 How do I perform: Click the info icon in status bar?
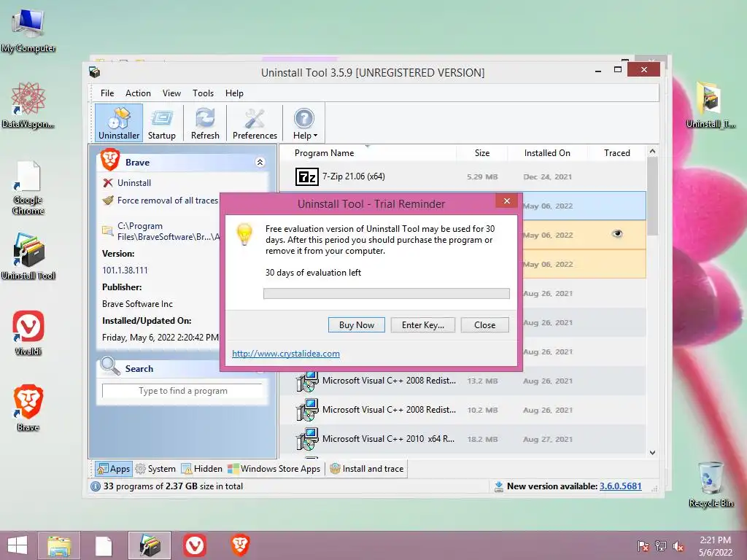tap(96, 486)
